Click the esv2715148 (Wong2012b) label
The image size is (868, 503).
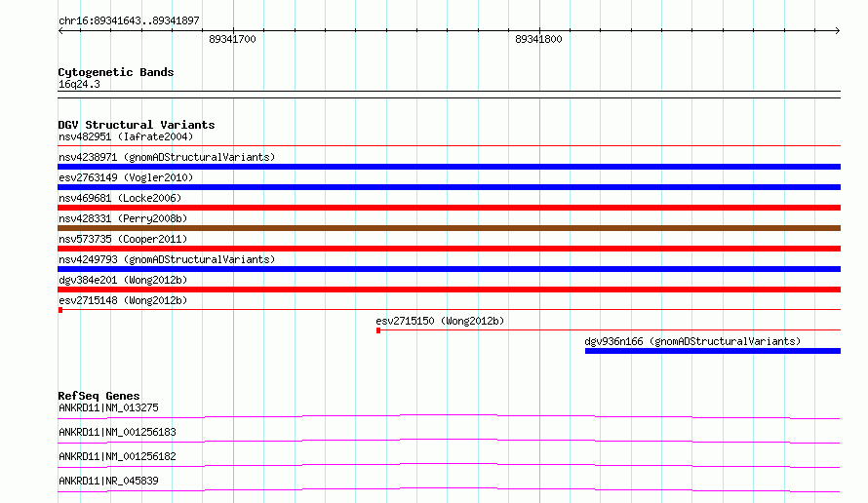(123, 300)
